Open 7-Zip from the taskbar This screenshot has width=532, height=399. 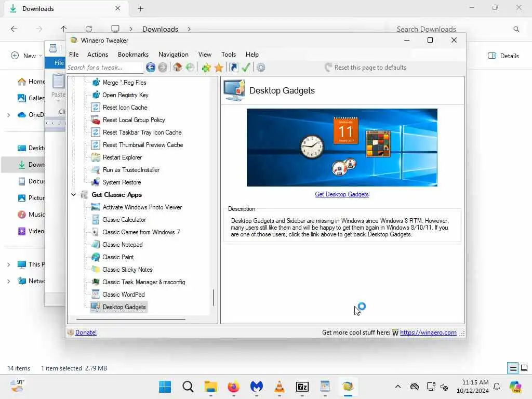[302, 387]
